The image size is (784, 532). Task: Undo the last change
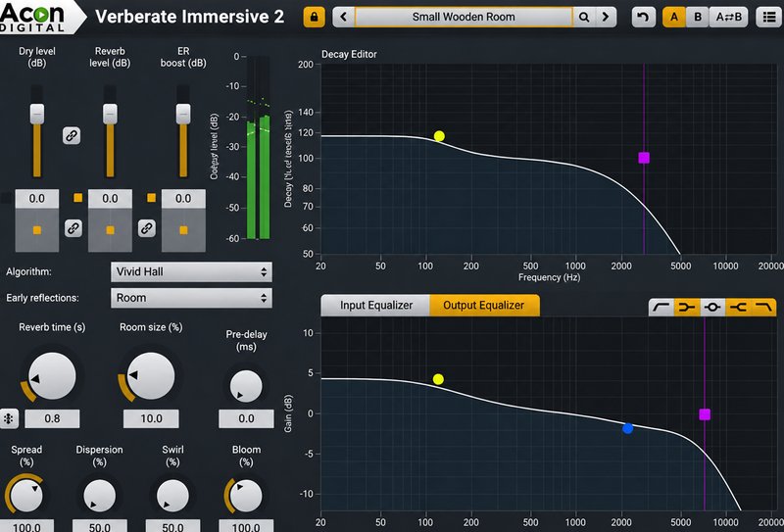(644, 17)
